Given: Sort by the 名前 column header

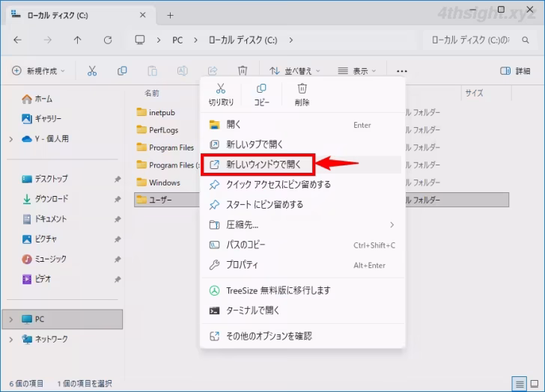Looking at the screenshot, I should click(151, 93).
